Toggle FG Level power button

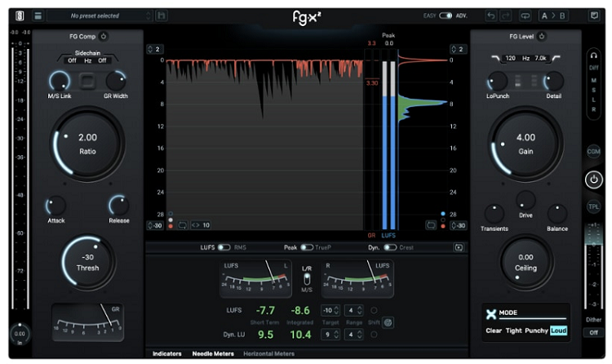point(542,37)
